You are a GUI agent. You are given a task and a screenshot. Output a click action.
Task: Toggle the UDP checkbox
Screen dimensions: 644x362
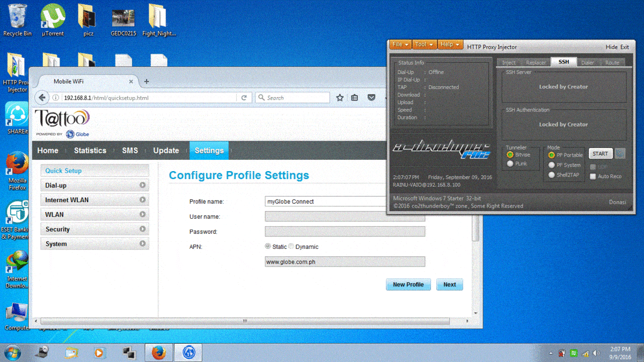[592, 167]
